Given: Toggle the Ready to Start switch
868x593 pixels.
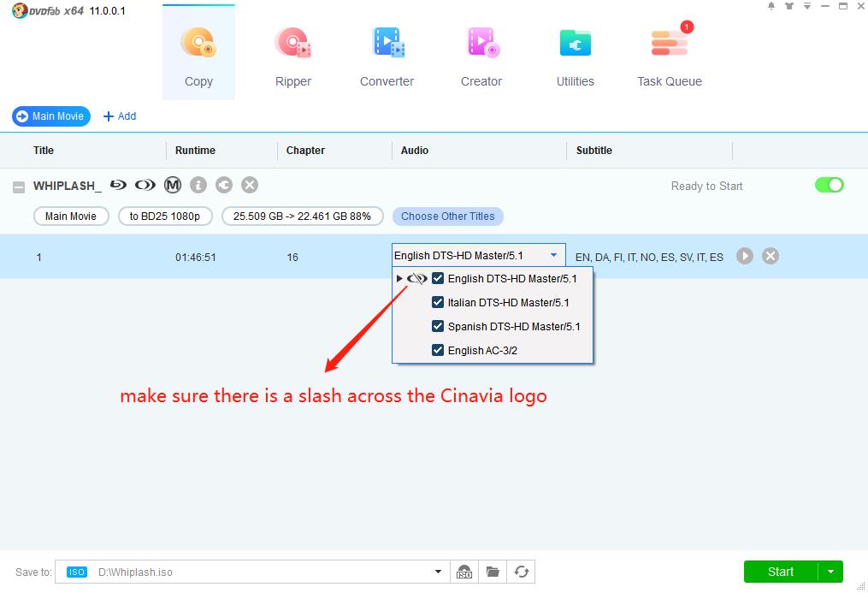Looking at the screenshot, I should [829, 185].
